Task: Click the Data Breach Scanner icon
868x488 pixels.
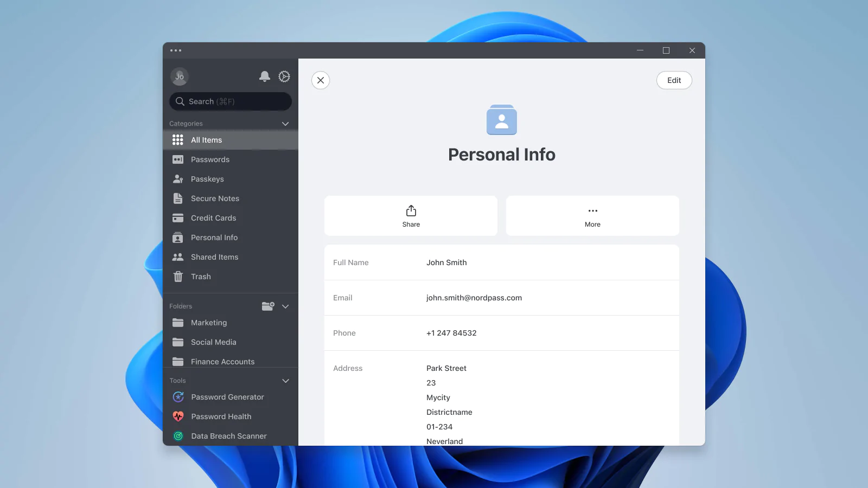Action: (178, 436)
